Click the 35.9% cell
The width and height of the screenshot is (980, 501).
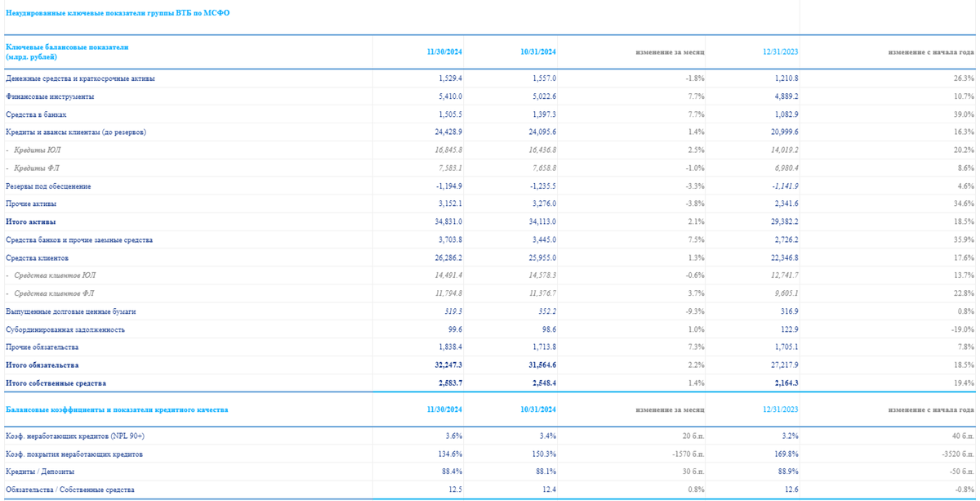tap(964, 240)
